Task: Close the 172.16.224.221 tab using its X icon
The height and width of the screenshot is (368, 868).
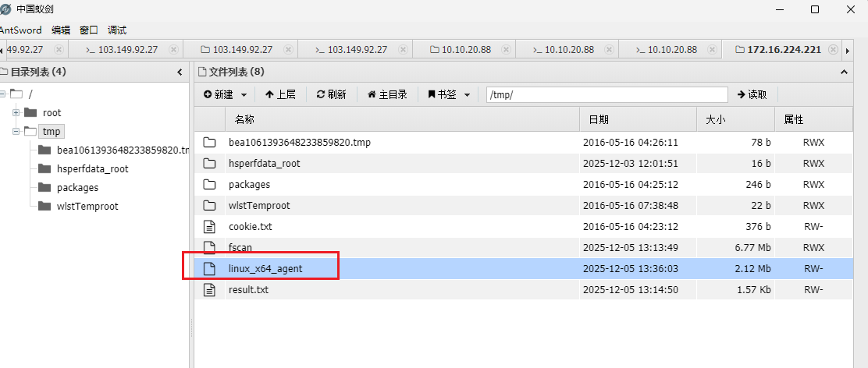Action: [833, 49]
